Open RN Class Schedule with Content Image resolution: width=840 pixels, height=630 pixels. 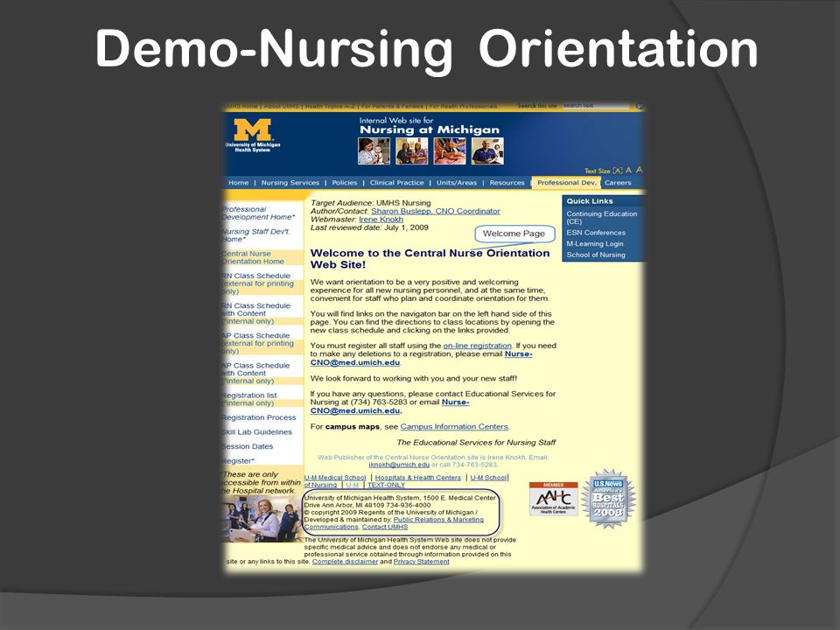coord(256,313)
